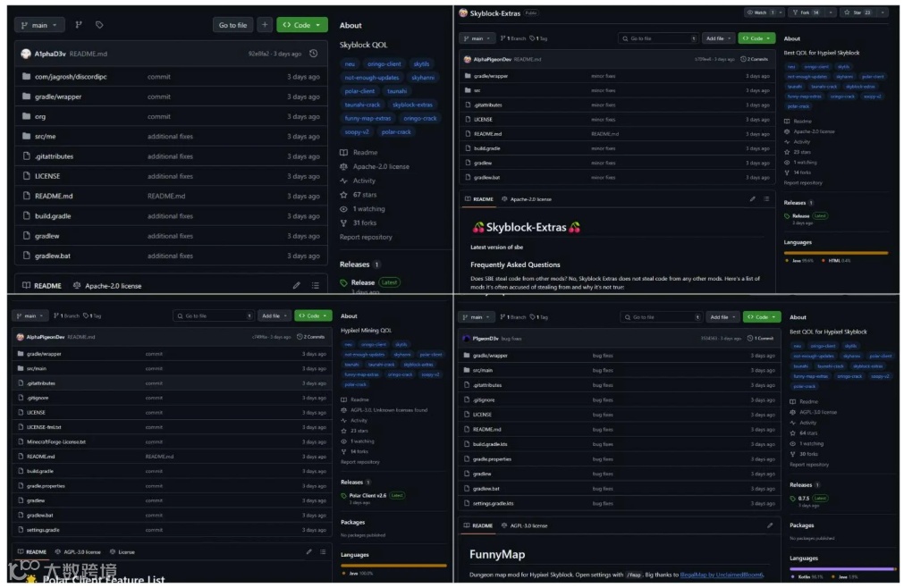The image size is (904, 588).
Task: Click Watch eye button in Skyblock-Extras header
Action: coord(759,13)
